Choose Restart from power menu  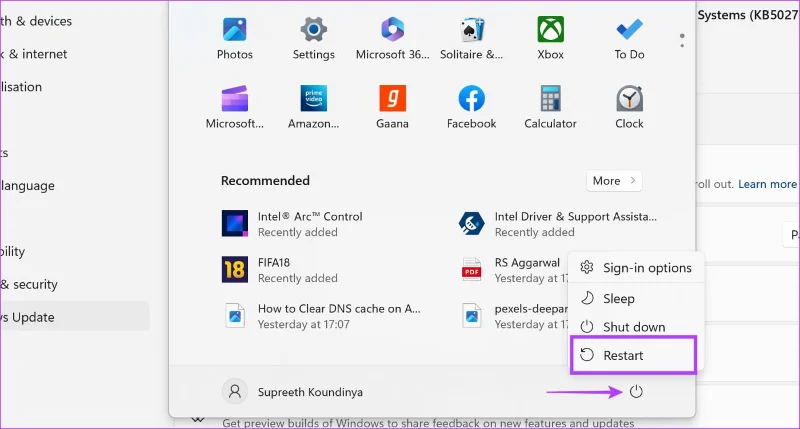click(634, 355)
